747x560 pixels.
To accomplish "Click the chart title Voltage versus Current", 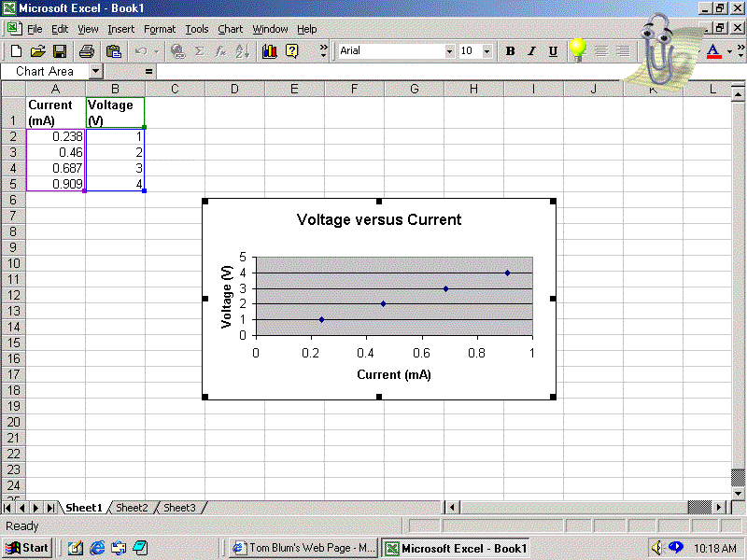I will [x=379, y=219].
